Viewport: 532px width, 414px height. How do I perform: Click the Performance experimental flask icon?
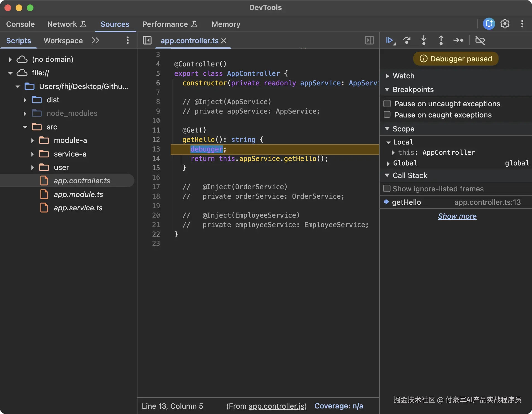click(194, 24)
